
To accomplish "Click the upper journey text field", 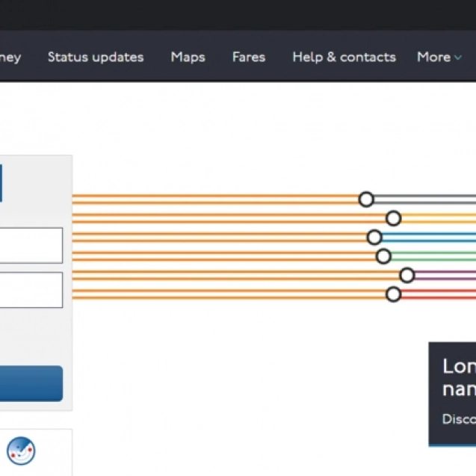I will [31, 246].
